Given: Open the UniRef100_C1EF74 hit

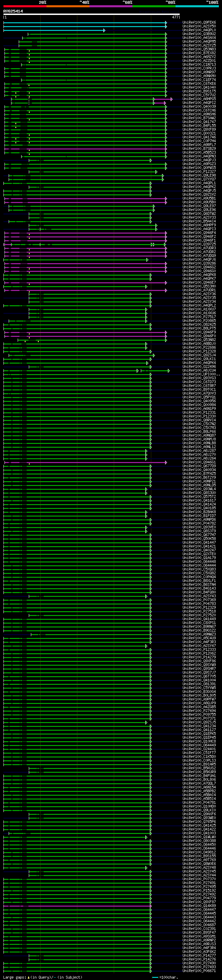Looking at the screenshot, I should point(199,80).
